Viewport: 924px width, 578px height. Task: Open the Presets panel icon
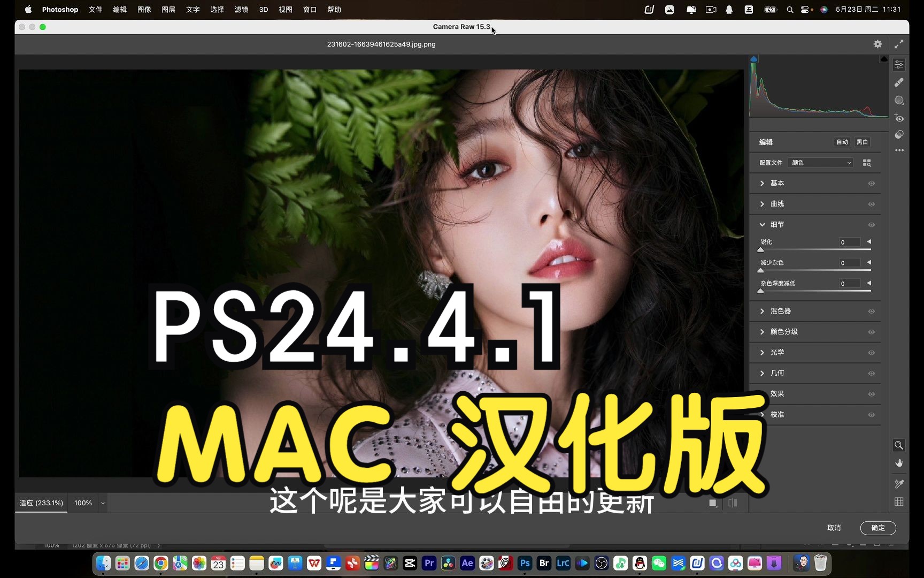coord(899,134)
